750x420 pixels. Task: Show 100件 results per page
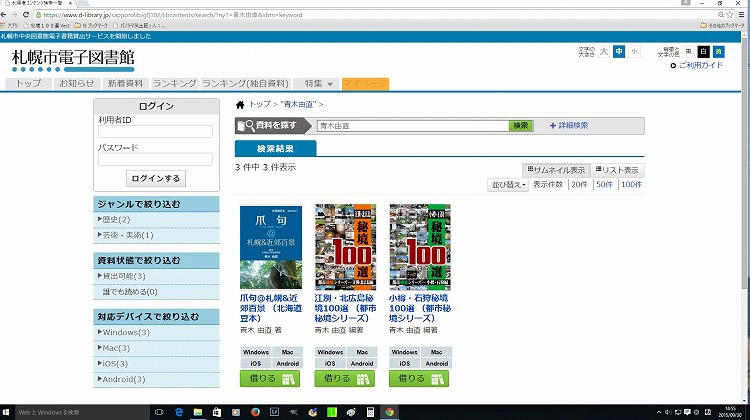point(631,185)
